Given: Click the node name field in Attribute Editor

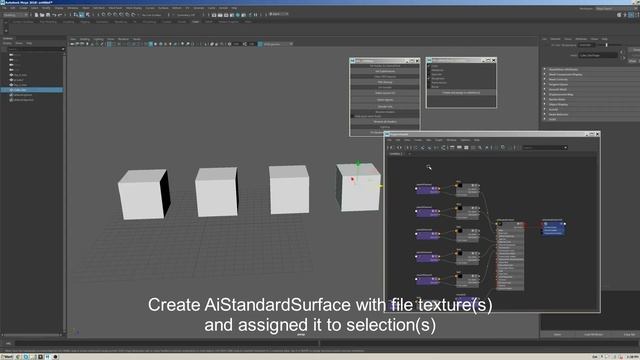Looking at the screenshot, I should click(x=598, y=55).
